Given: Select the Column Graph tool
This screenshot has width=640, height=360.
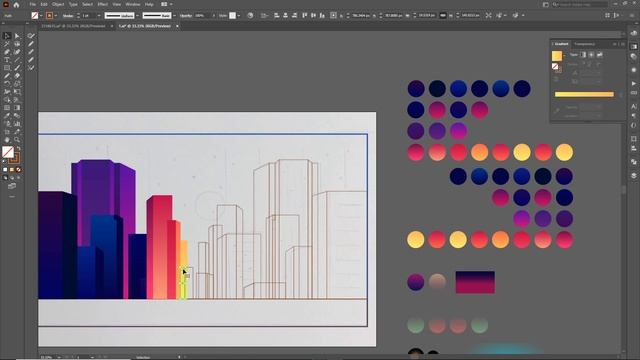Looking at the screenshot, I should coord(17,124).
